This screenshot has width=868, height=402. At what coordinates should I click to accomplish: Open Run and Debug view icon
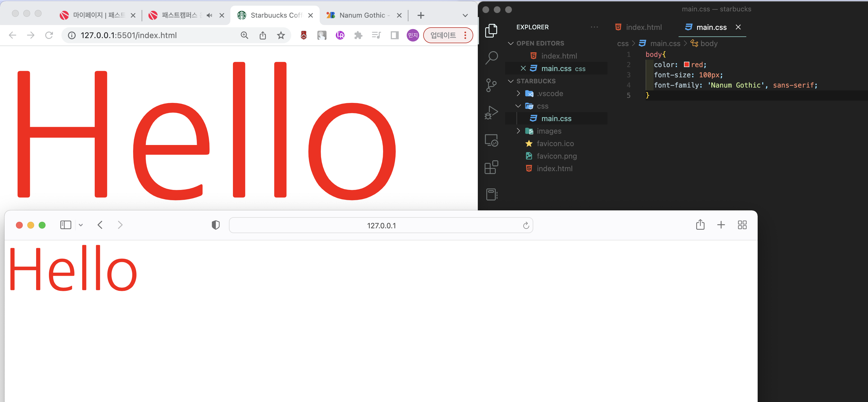491,113
